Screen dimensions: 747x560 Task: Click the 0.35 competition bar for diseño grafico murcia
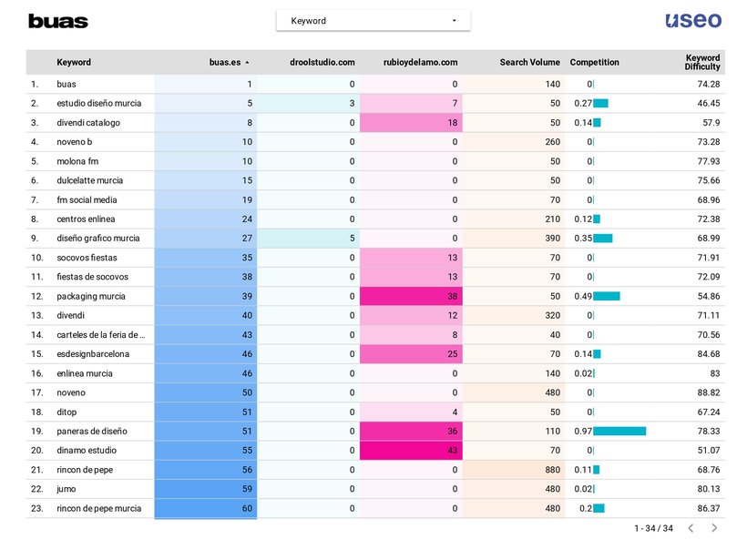point(603,238)
